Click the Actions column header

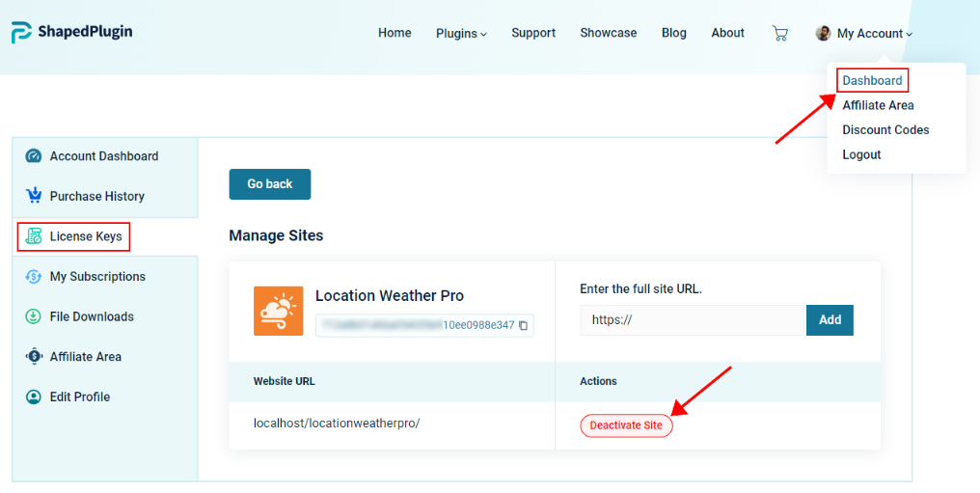click(x=598, y=381)
